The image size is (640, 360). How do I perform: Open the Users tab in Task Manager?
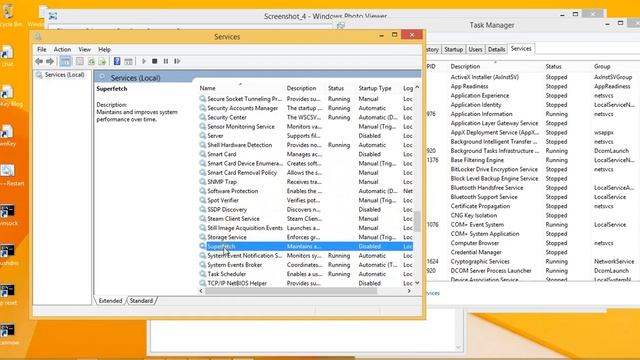pos(475,49)
